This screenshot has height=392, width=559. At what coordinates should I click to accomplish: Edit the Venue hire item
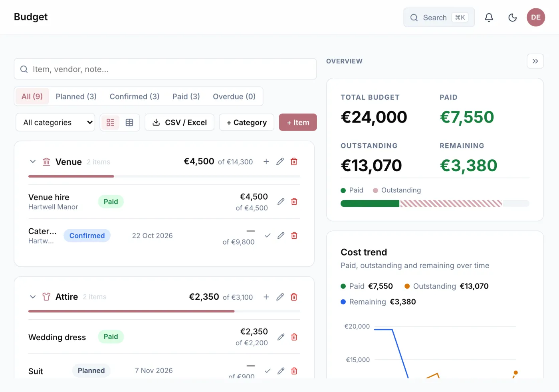[x=281, y=202]
